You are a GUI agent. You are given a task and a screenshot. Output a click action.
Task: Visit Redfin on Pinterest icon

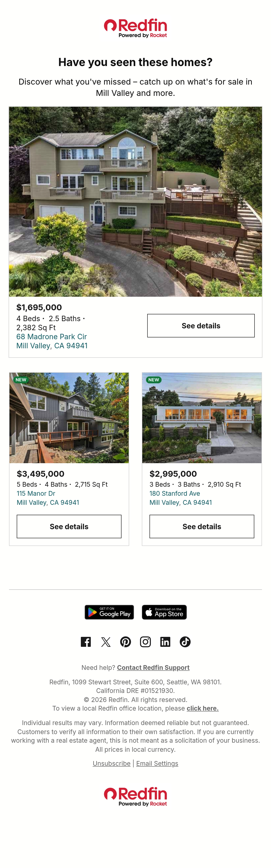[x=126, y=642]
